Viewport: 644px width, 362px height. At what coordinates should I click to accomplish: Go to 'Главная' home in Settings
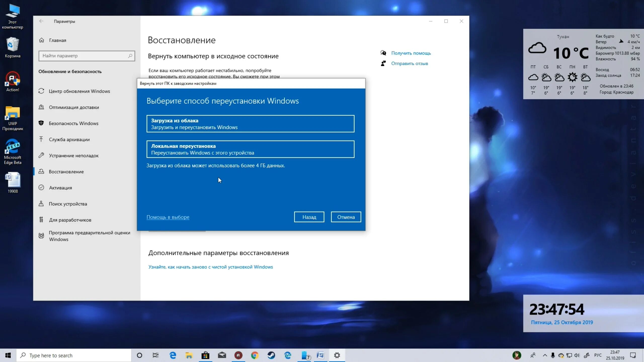[57, 40]
